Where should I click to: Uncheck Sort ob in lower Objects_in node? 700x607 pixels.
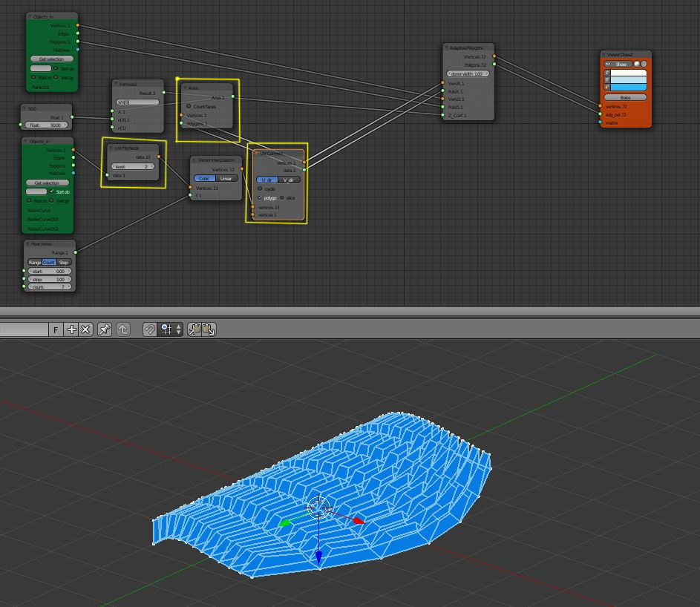coord(51,191)
